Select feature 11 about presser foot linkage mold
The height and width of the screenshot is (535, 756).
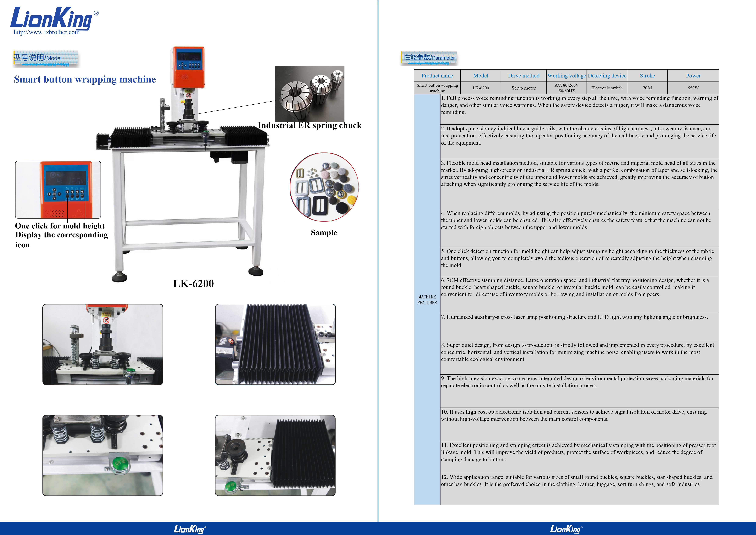[x=579, y=457]
